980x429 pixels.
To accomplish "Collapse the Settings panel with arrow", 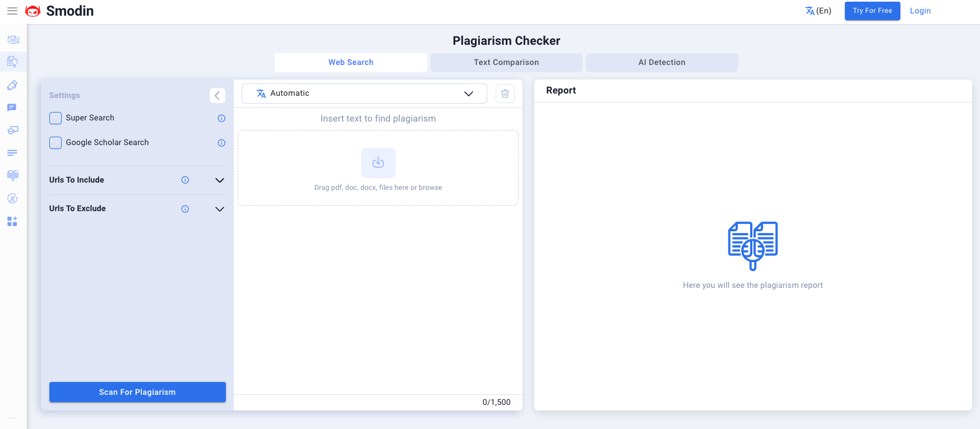I will click(x=217, y=95).
